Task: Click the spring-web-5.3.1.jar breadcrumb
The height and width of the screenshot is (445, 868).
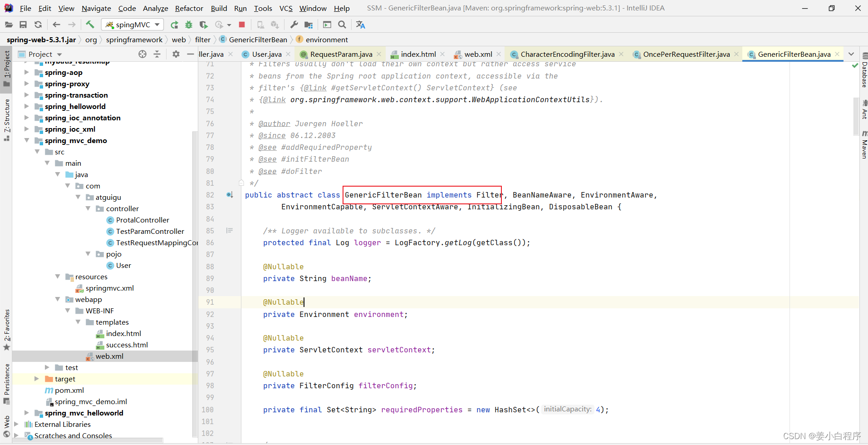Action: [41, 40]
